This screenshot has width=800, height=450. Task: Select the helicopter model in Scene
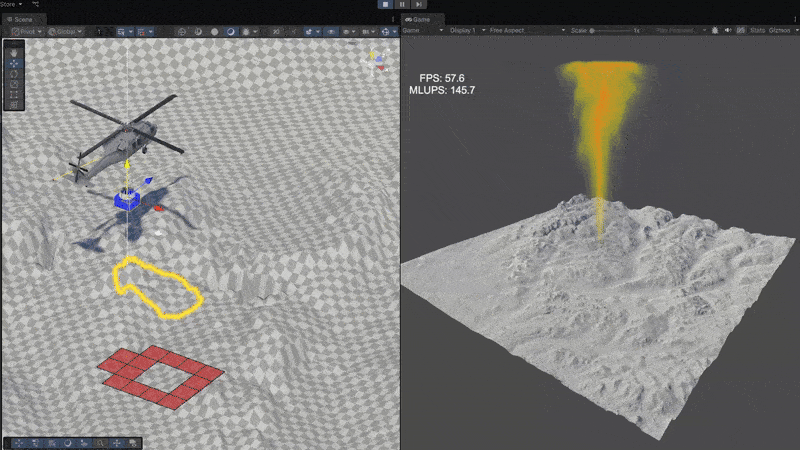120,138
